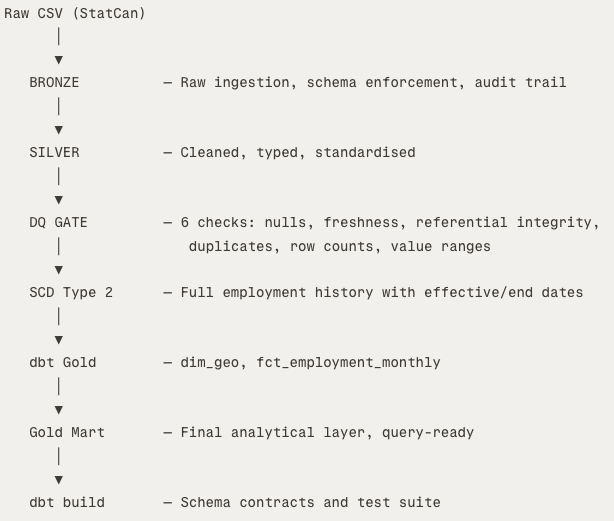Select the Gold Mart stage label
Screen dimensions: 614x521
[67, 433]
